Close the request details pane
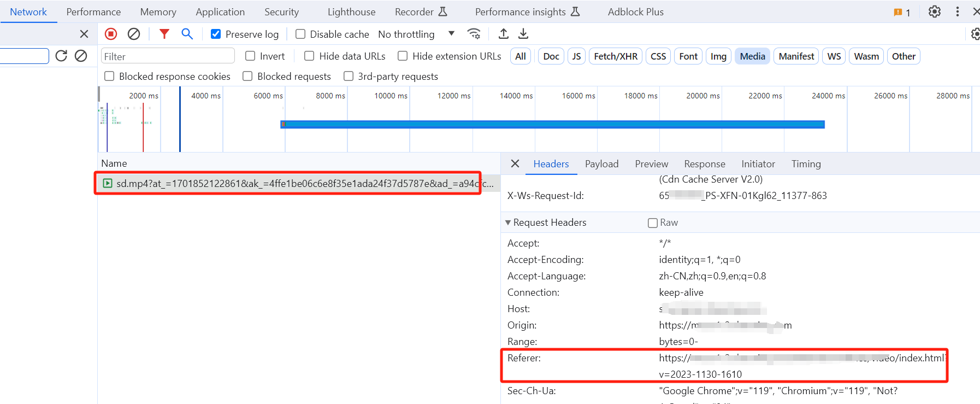 tap(515, 163)
